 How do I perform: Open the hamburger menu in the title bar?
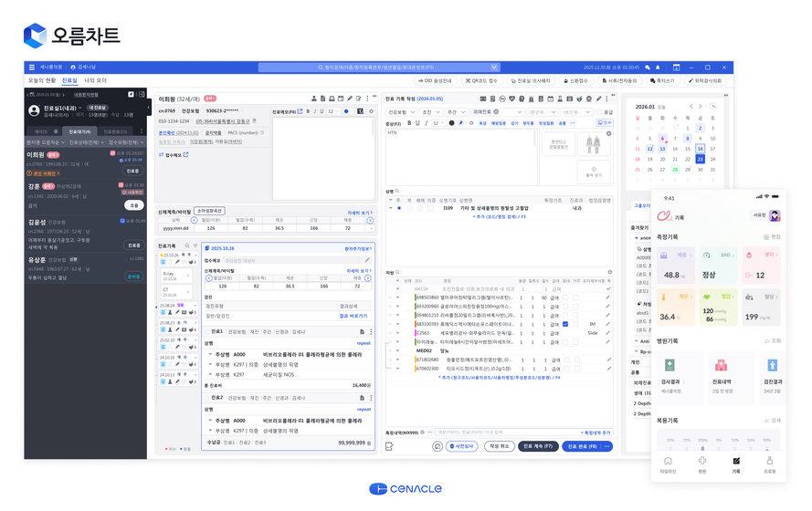point(31,68)
